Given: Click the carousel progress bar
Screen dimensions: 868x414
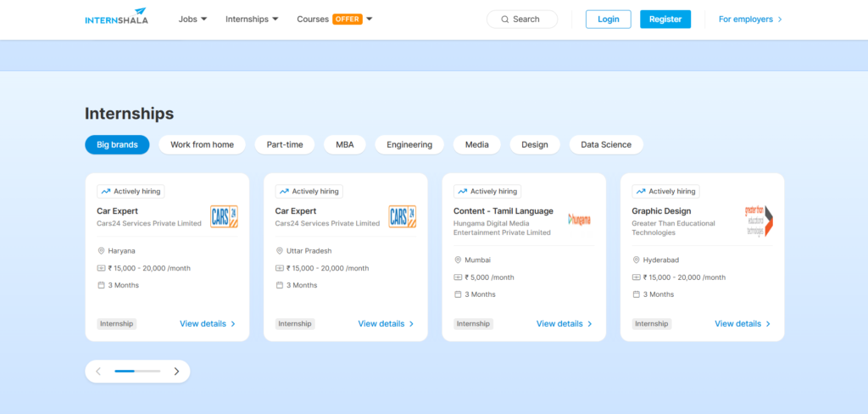Looking at the screenshot, I should (x=137, y=372).
